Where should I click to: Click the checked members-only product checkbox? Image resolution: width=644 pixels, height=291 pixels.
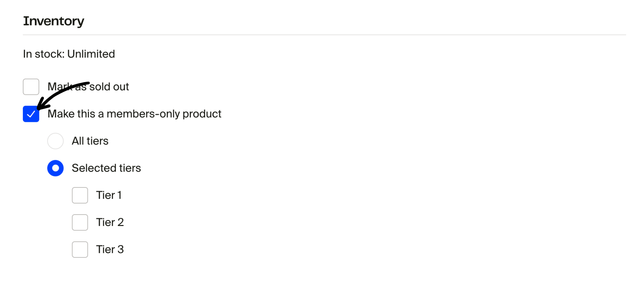point(31,114)
